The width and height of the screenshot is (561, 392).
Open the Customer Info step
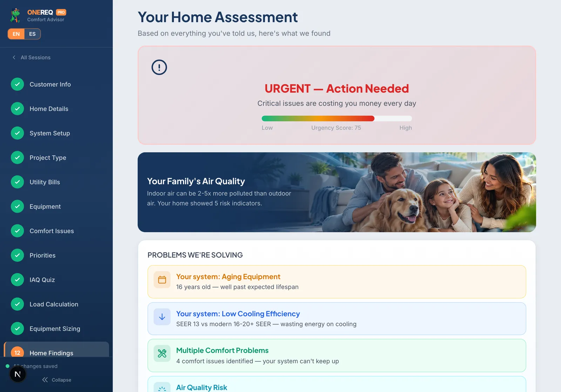click(x=56, y=84)
